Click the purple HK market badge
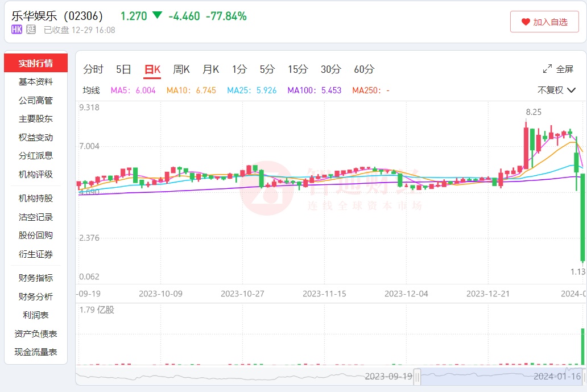587x392 pixels. click(x=16, y=30)
